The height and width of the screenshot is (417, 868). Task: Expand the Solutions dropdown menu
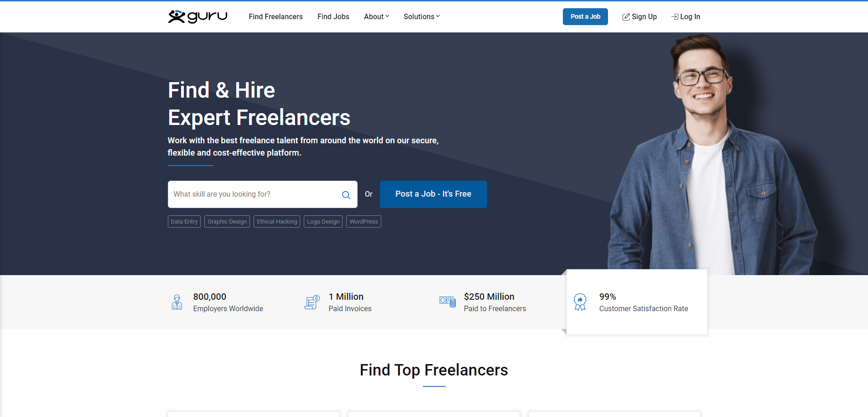[421, 16]
